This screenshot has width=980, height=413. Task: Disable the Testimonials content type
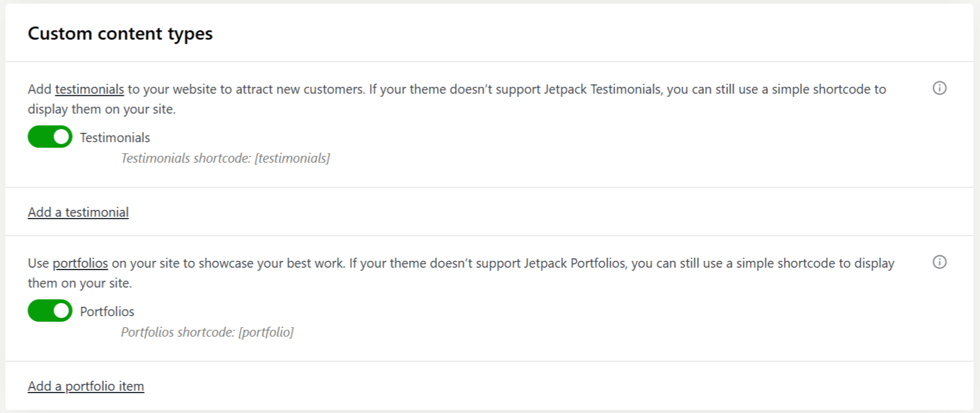[50, 137]
